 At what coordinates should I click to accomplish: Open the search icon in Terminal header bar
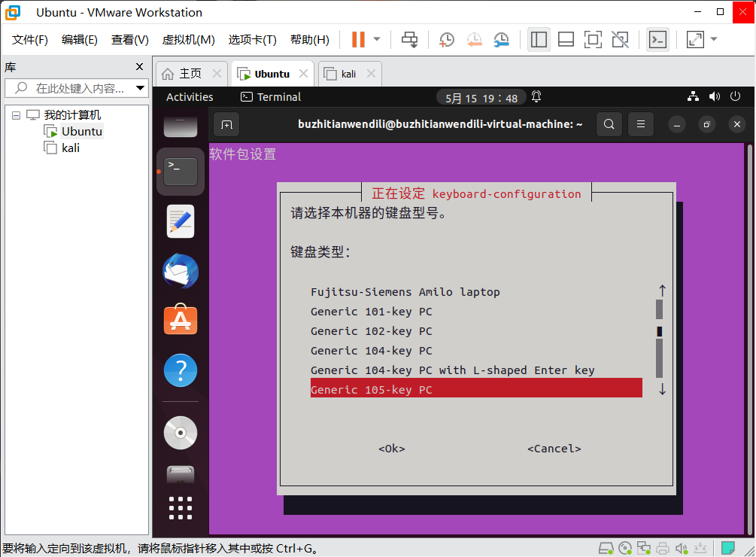pos(609,124)
